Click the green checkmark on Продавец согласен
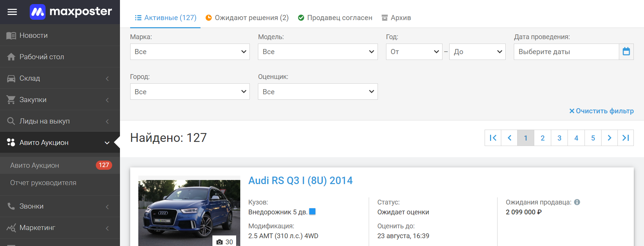 [301, 18]
